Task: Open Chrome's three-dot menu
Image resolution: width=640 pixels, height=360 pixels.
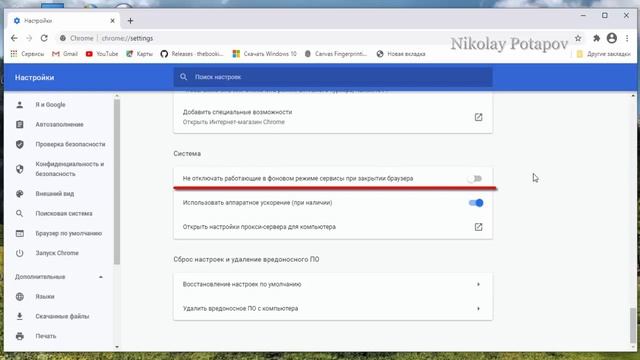Action: click(x=627, y=38)
